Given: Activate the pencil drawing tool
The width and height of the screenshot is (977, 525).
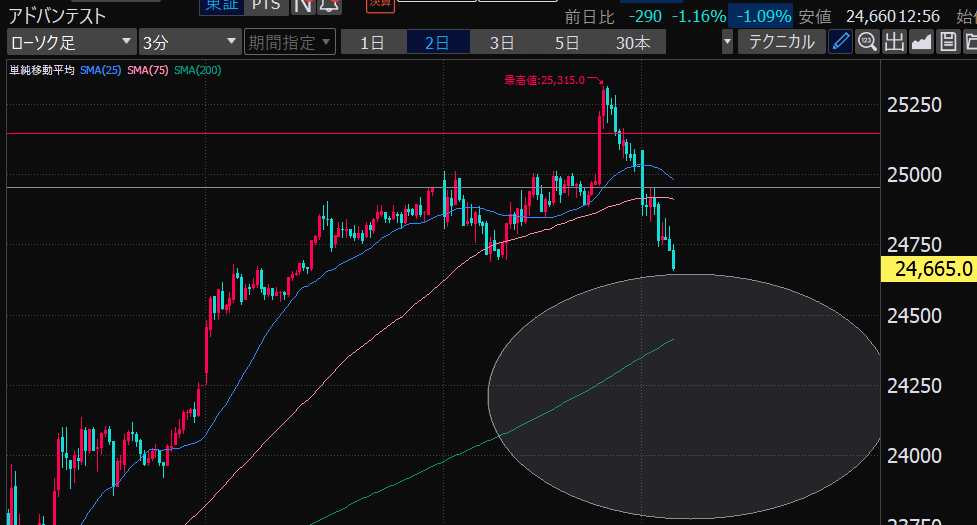Looking at the screenshot, I should coord(841,42).
